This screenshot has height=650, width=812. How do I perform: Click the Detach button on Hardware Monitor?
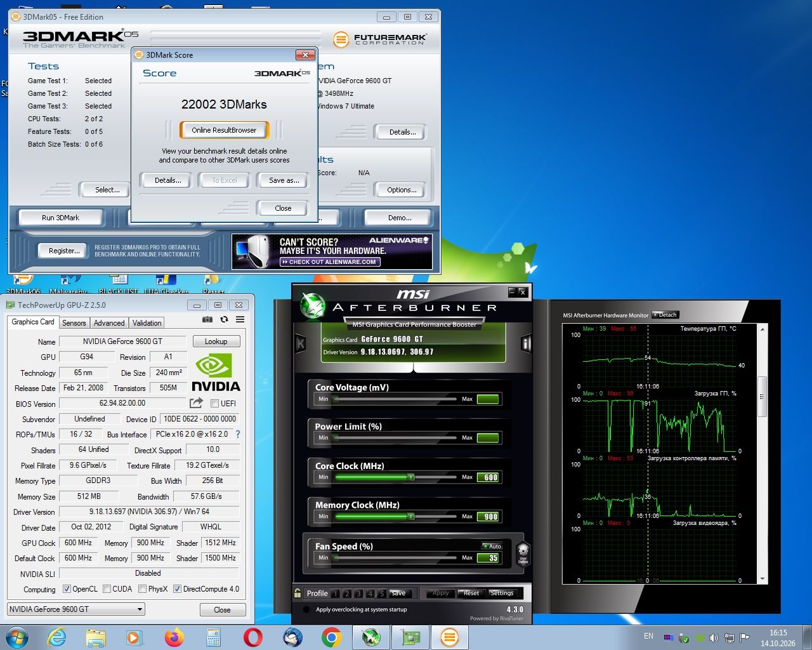coord(665,315)
